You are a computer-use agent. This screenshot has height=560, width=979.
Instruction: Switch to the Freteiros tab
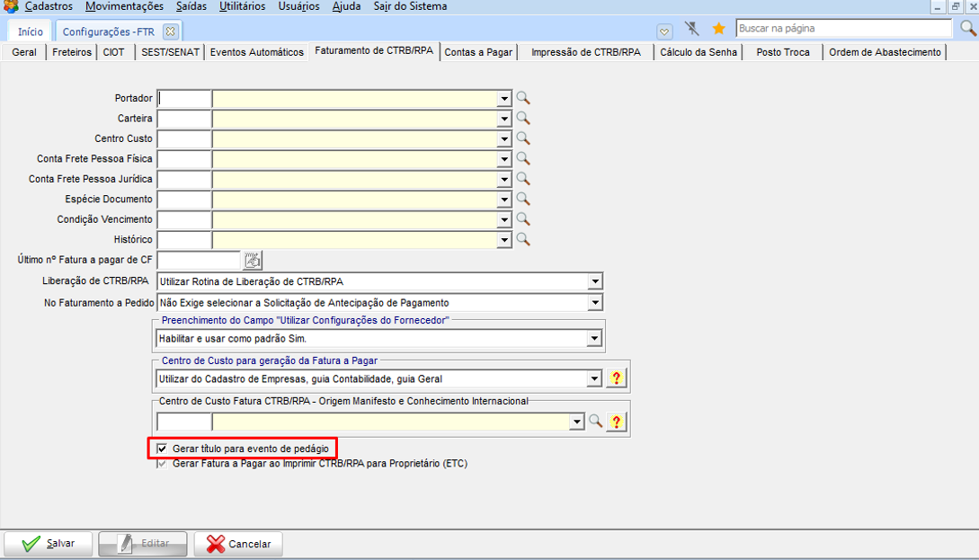pyautogui.click(x=72, y=52)
